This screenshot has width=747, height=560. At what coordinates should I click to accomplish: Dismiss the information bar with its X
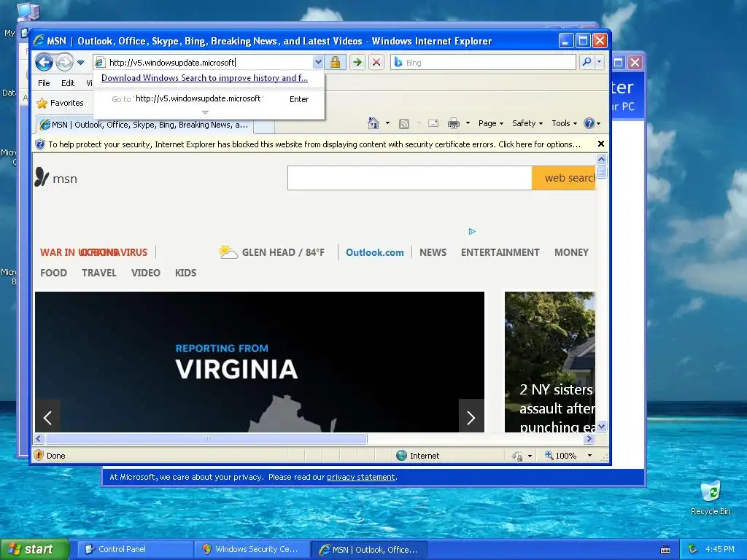pos(601,144)
